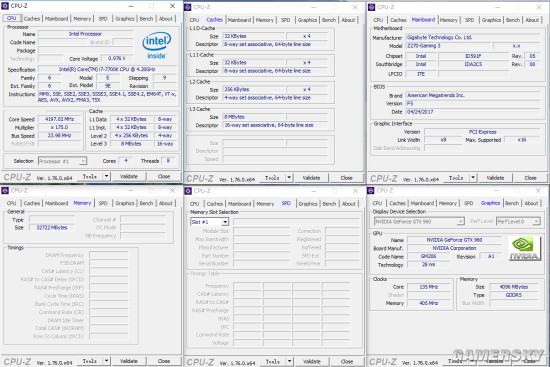Expand the NVIDIA GeForce GTX 960 device dropdown
This screenshot has height=367, width=550.
coord(461,221)
